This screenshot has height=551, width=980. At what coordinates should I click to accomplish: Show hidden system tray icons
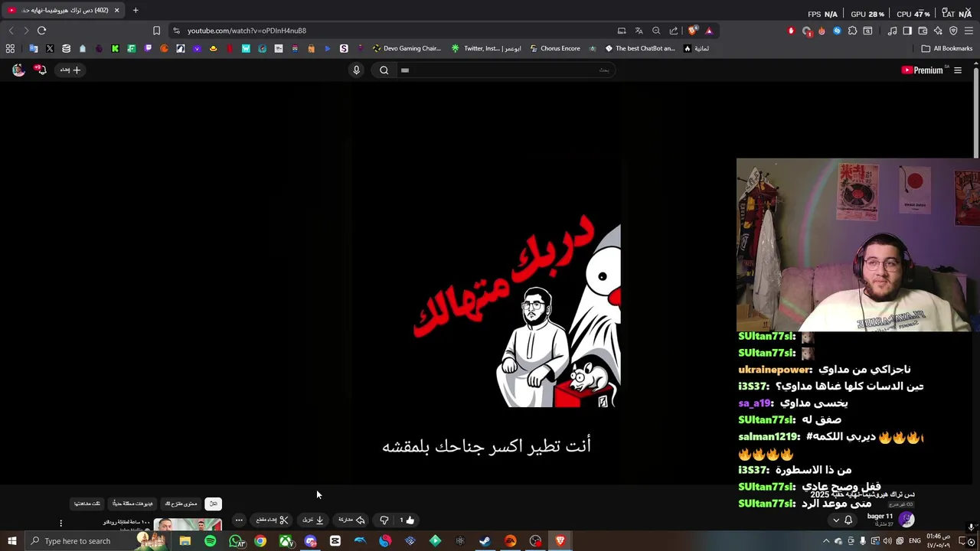pos(826,541)
